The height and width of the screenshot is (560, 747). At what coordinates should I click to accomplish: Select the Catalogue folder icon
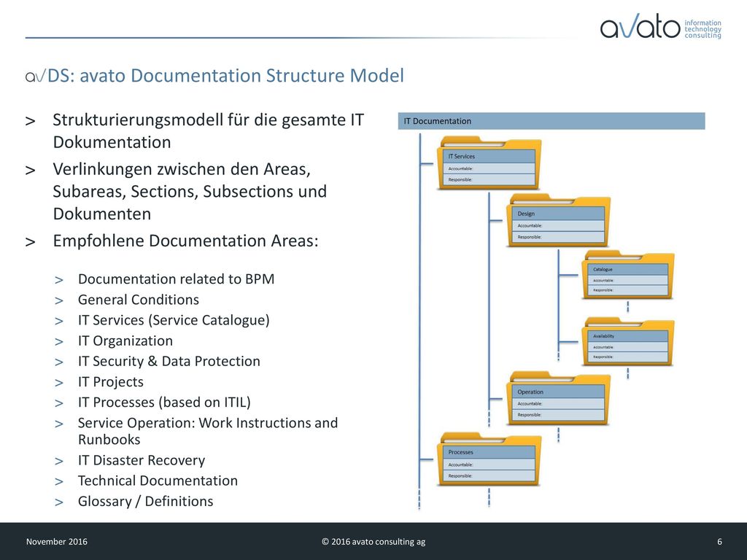(628, 275)
